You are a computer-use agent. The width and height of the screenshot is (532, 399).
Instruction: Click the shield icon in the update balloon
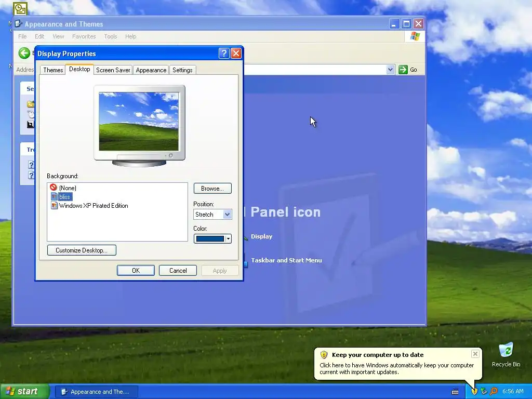324,355
